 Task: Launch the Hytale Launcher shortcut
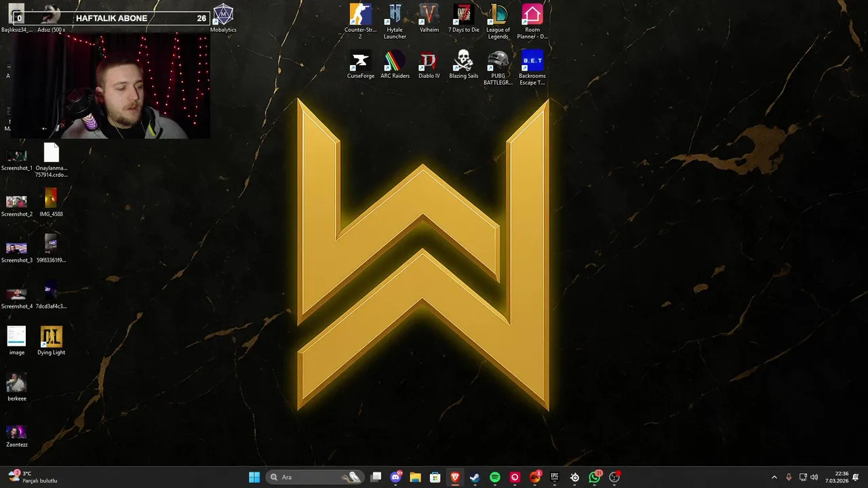395,21
